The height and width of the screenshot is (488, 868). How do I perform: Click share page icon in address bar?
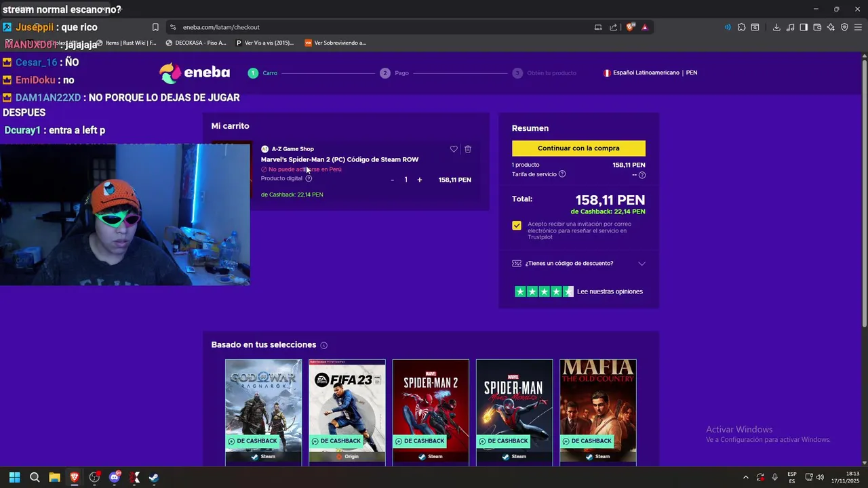click(x=614, y=27)
